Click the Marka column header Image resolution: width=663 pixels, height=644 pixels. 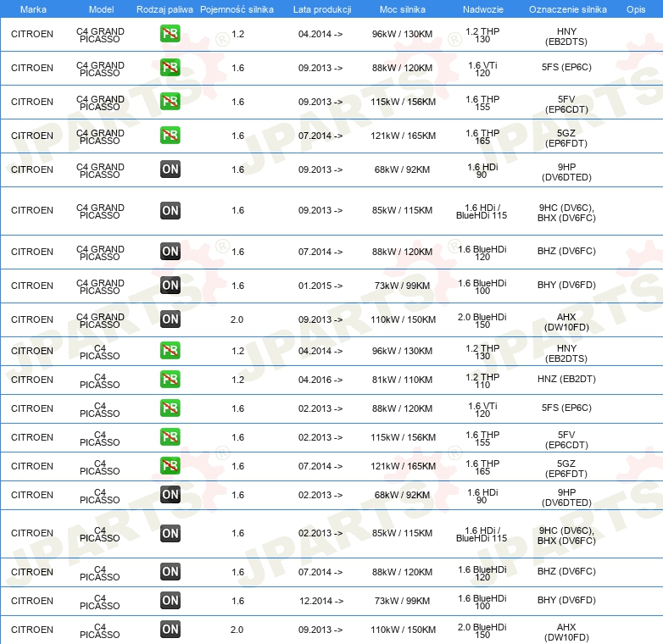(x=33, y=9)
